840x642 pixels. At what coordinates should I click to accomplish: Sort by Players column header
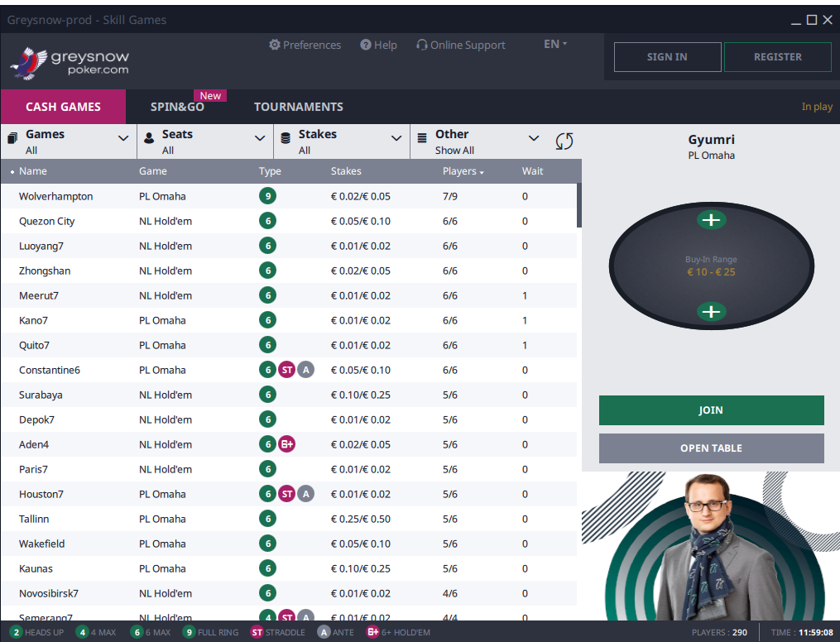[x=463, y=171]
